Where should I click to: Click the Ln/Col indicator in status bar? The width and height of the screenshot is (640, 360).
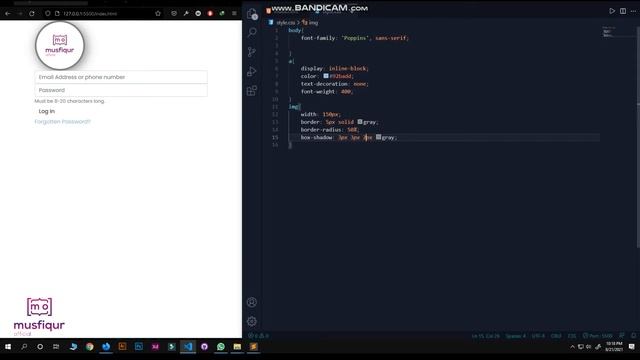tap(486, 336)
